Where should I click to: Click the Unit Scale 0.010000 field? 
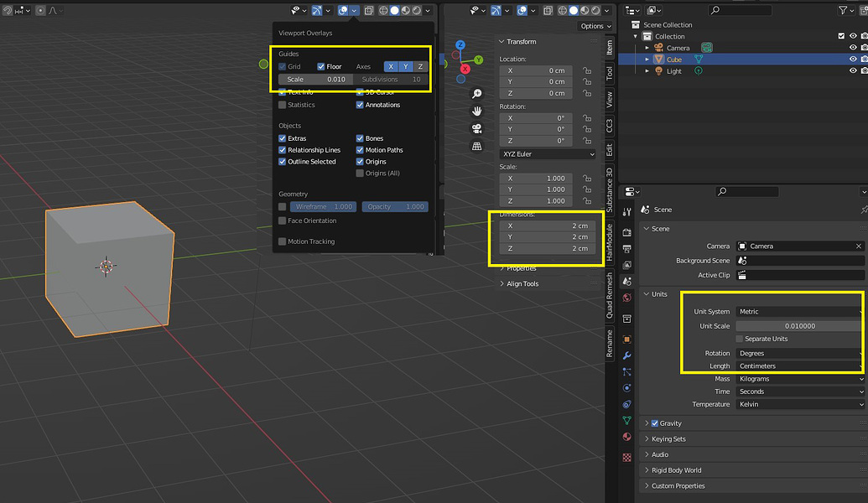[x=799, y=326]
